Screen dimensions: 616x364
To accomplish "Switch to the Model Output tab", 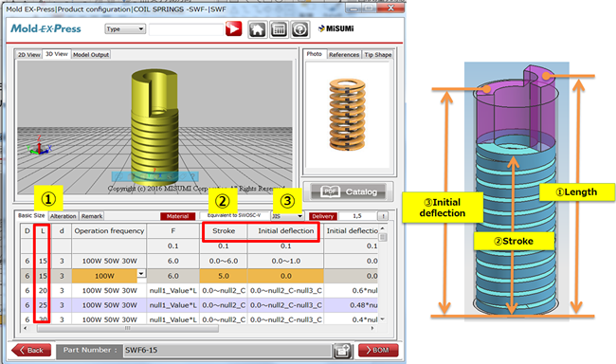I will (x=91, y=55).
